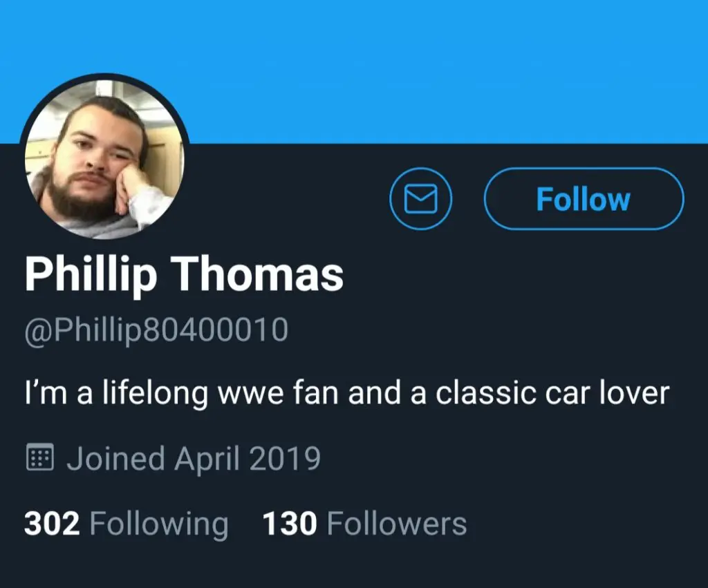The height and width of the screenshot is (588, 708).
Task: Click the number 130 count
Action: click(290, 524)
